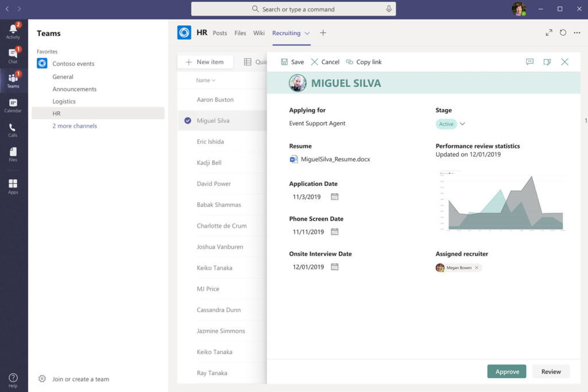Copy link to this item
Viewport: 588px width, 392px height.
coord(363,62)
